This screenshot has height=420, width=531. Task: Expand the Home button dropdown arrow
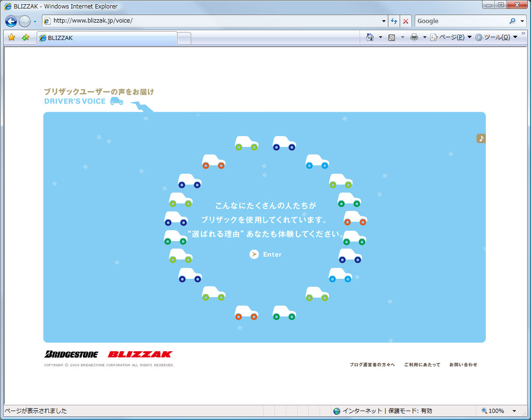[380, 37]
